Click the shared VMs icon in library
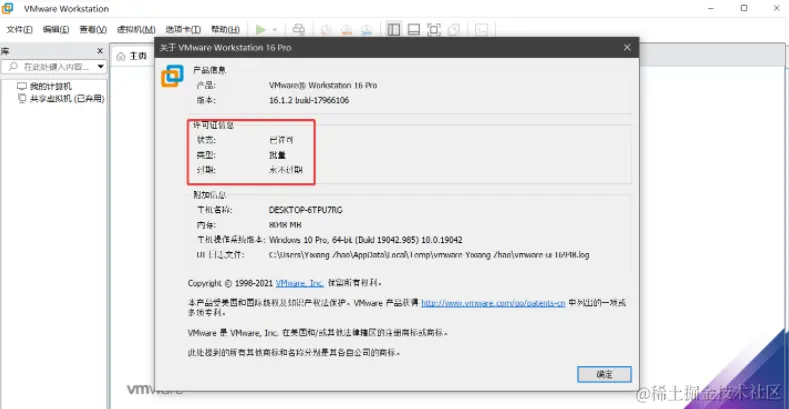789x409 pixels. 22,98
